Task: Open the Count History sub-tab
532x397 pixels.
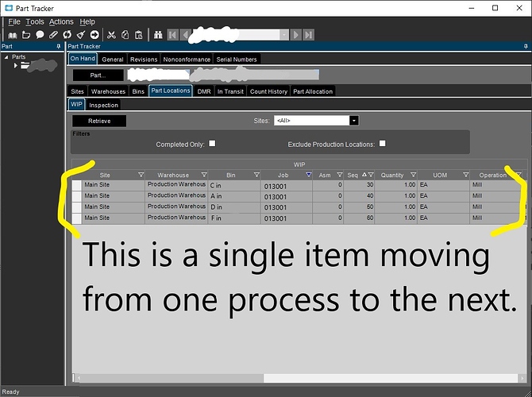Action: click(x=268, y=91)
